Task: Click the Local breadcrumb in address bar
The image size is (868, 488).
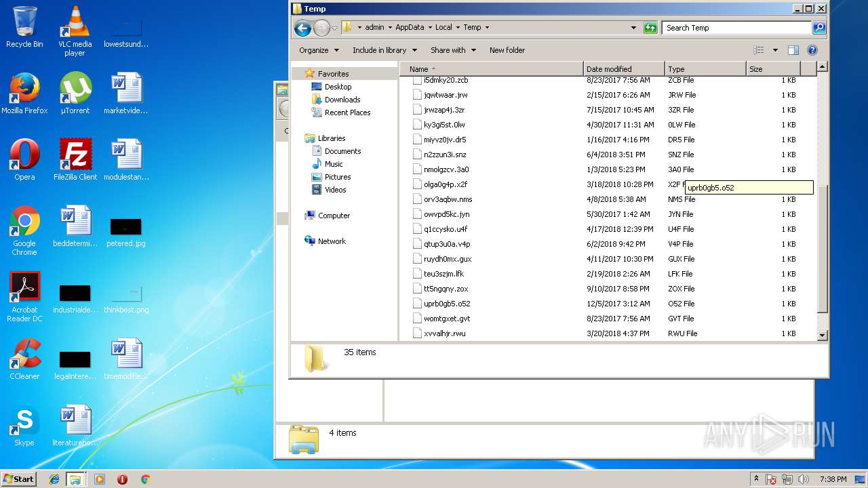Action: click(x=443, y=28)
